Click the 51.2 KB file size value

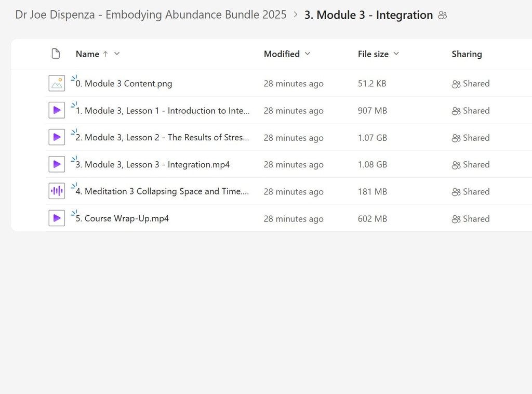click(372, 84)
